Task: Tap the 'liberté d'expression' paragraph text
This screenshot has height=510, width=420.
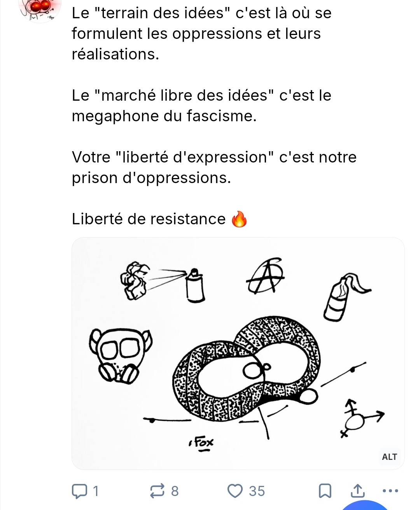Action: tap(214, 168)
